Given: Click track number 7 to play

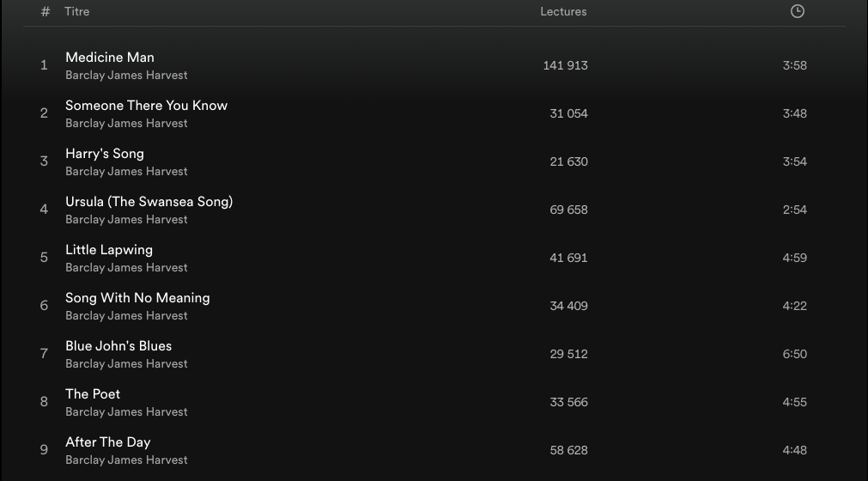Looking at the screenshot, I should 44,354.
